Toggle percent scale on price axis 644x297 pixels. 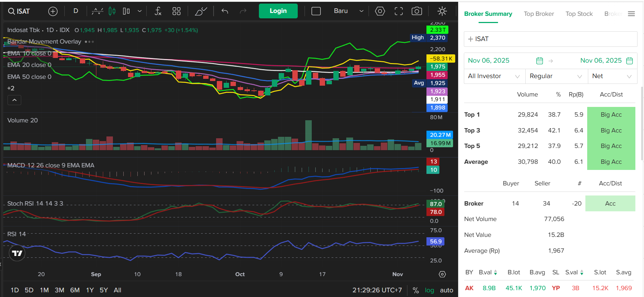point(416,290)
